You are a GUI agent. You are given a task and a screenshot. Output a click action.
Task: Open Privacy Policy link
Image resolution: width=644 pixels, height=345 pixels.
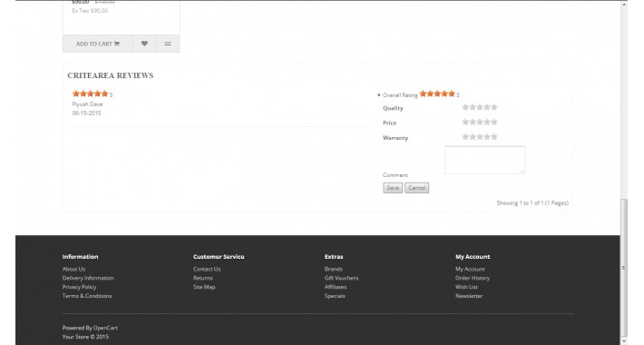[x=79, y=287]
